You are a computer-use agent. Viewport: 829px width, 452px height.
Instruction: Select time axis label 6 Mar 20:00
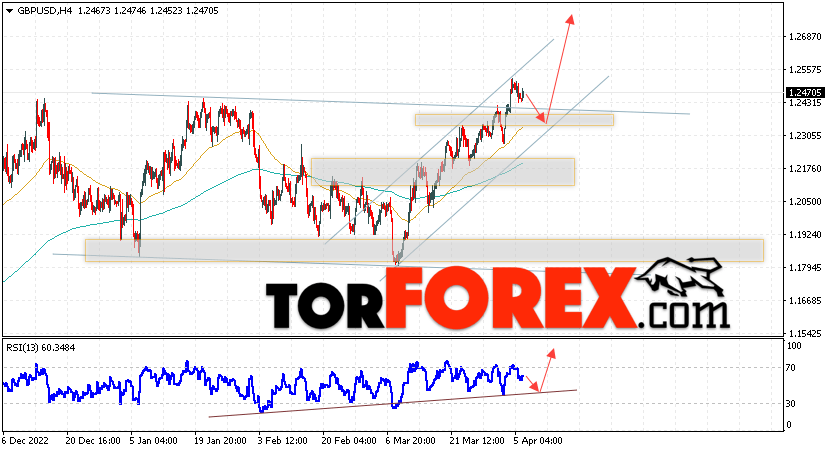click(410, 440)
